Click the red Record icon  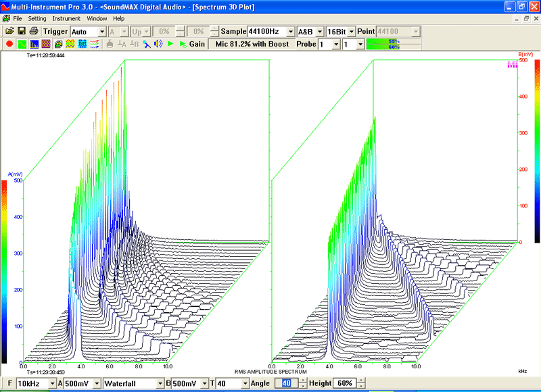8,43
